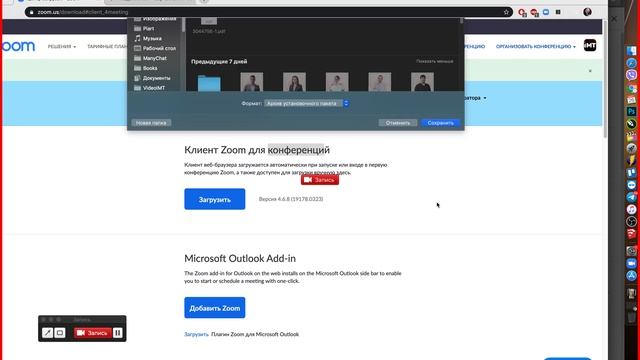Click the Zoom logo

(18, 46)
